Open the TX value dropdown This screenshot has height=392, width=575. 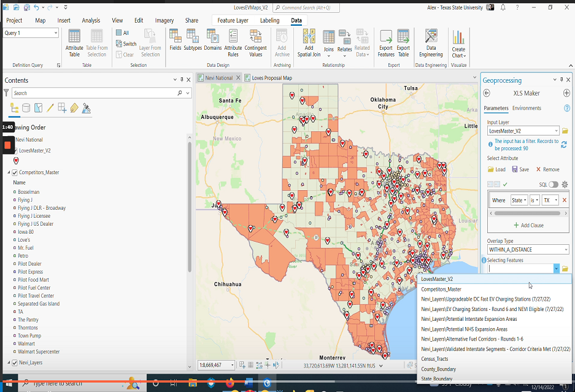[550, 200]
